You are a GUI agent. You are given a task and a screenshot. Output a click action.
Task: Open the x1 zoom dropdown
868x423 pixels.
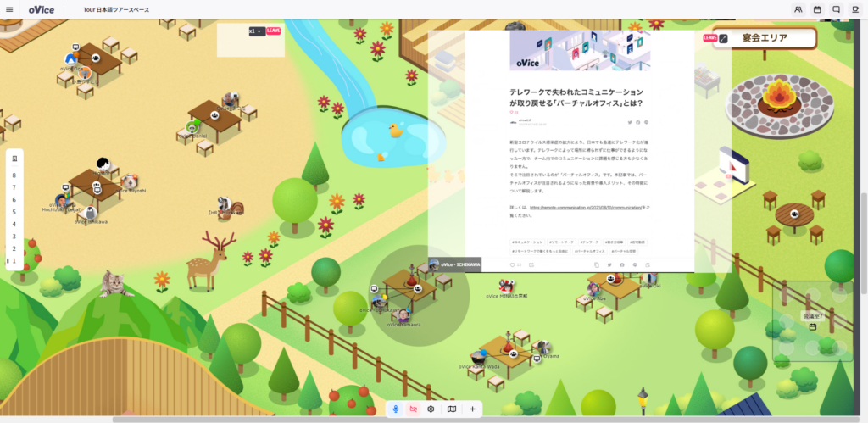pyautogui.click(x=256, y=31)
